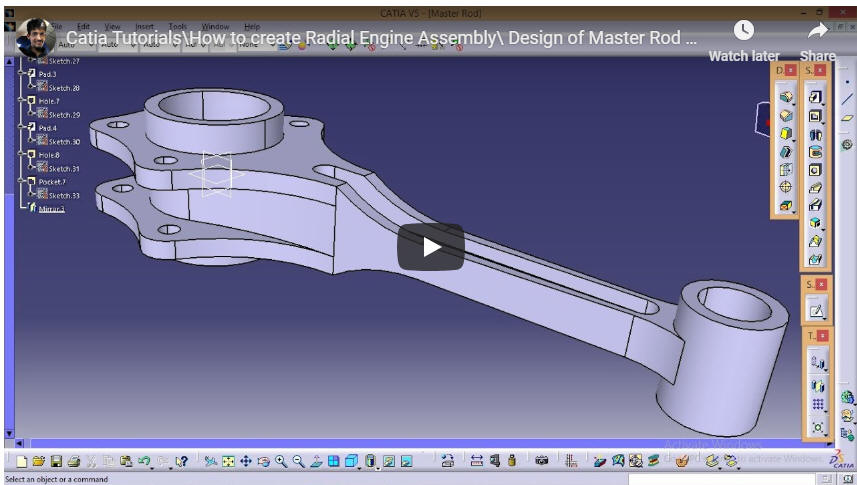Activate the Pan view tool
The image size is (857, 485).
(x=246, y=461)
